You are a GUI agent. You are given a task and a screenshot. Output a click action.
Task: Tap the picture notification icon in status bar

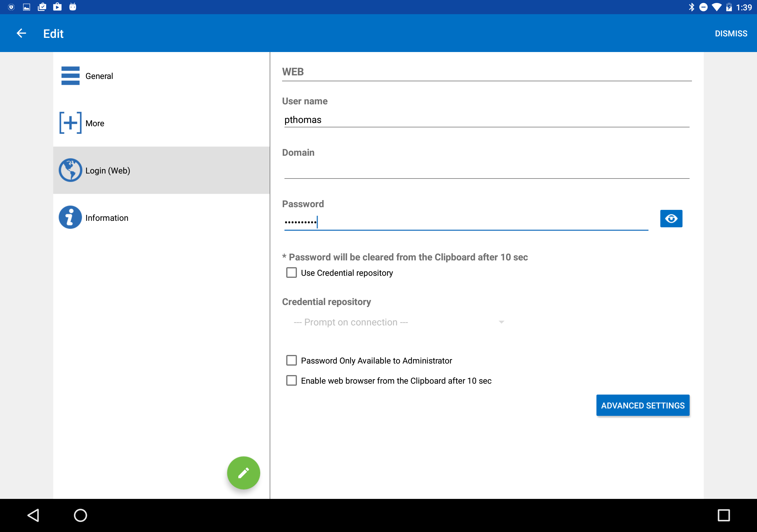point(27,7)
